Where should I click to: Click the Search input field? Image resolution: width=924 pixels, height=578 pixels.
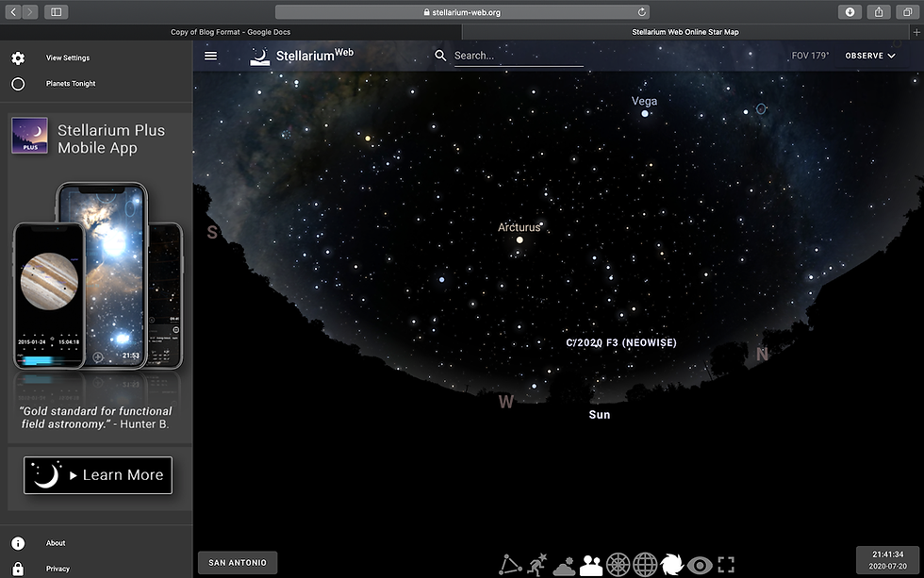[519, 56]
